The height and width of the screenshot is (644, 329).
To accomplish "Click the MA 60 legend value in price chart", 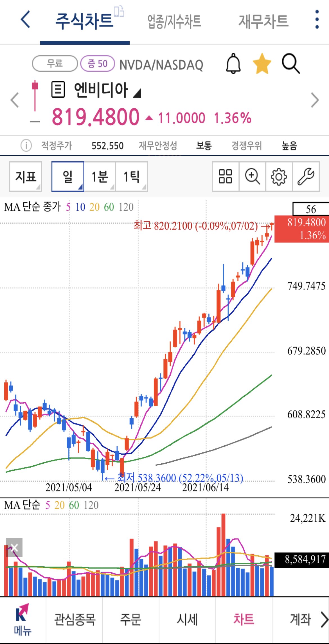I will pos(109,207).
